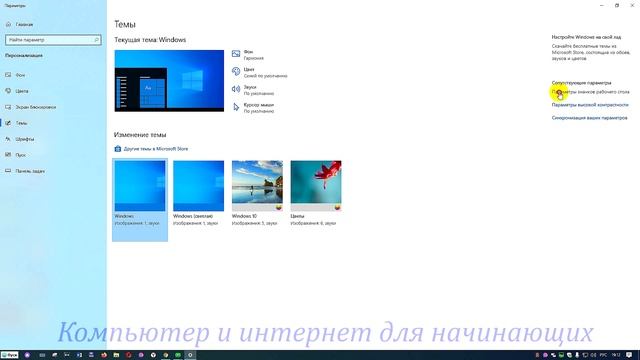Open the Цвета section in sidebar
640x360 pixels.
(22, 91)
